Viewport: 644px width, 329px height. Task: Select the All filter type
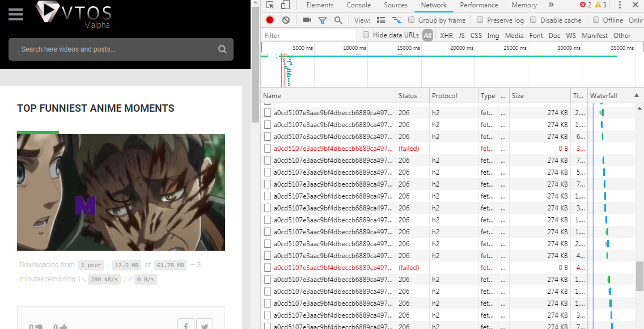(x=427, y=35)
